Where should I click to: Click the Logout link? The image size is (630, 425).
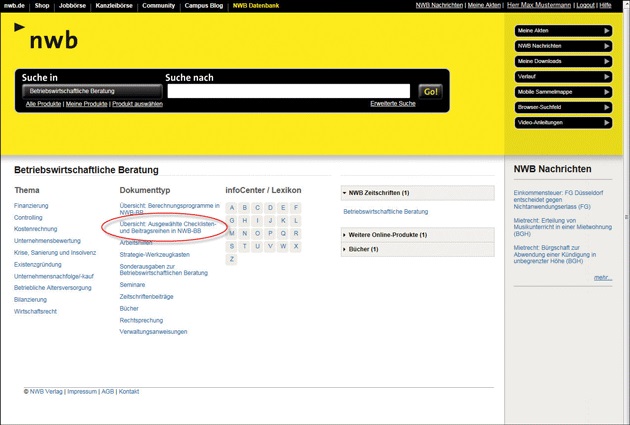[585, 5]
